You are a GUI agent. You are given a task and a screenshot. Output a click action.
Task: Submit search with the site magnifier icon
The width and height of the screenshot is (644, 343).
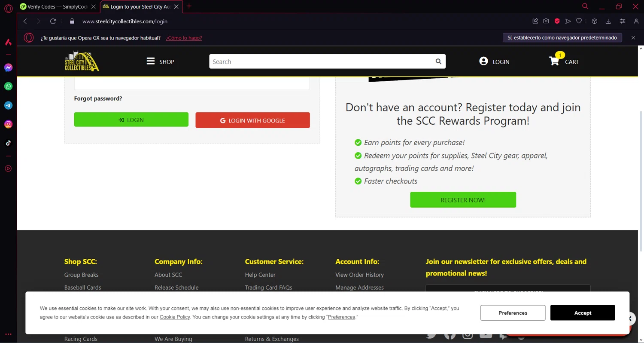[438, 61]
